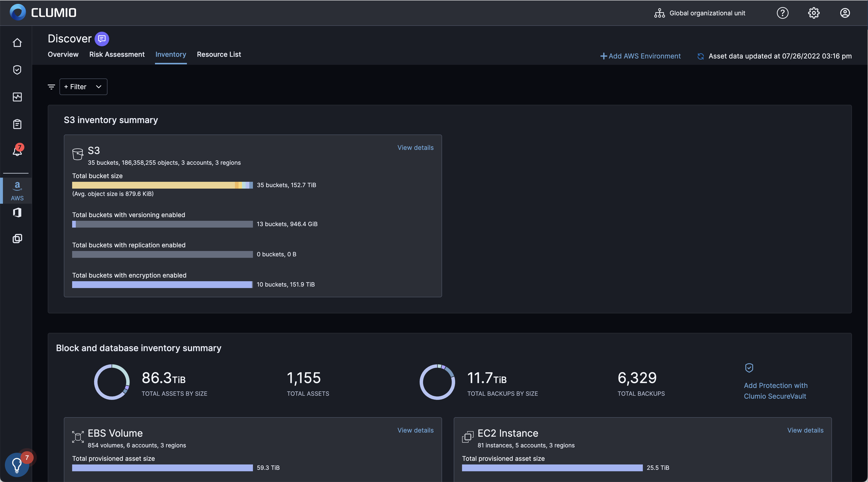Viewport: 868px width, 482px height.
Task: Click the EBS provisioned asset size bar
Action: (x=162, y=468)
